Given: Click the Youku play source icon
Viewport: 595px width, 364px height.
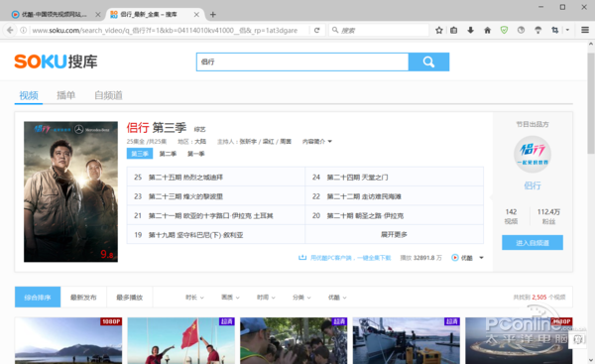Looking at the screenshot, I should pyautogui.click(x=454, y=258).
